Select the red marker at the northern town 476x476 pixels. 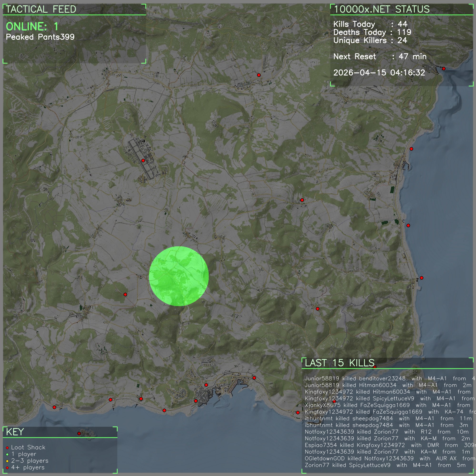pyautogui.click(x=259, y=75)
